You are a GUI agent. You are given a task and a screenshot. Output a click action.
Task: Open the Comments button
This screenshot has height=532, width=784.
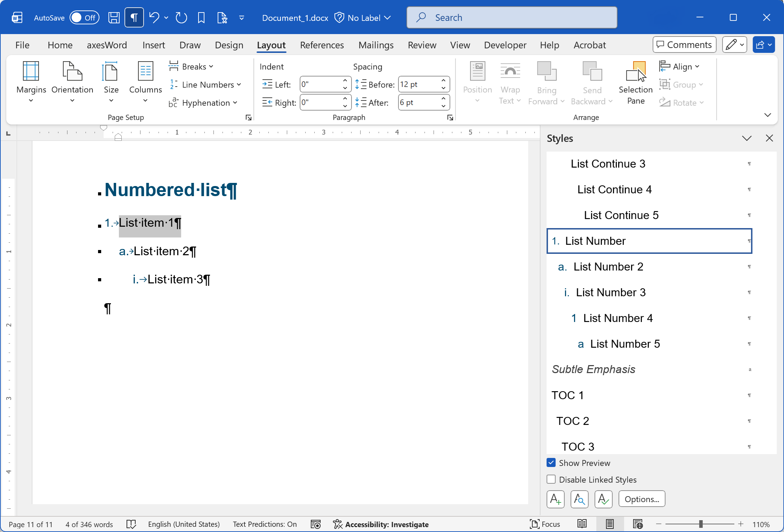click(684, 45)
